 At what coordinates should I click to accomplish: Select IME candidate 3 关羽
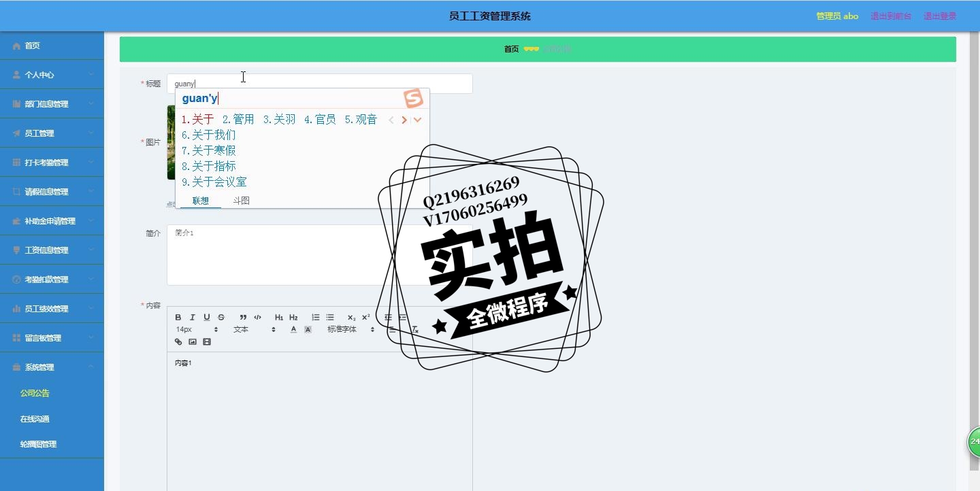point(279,120)
